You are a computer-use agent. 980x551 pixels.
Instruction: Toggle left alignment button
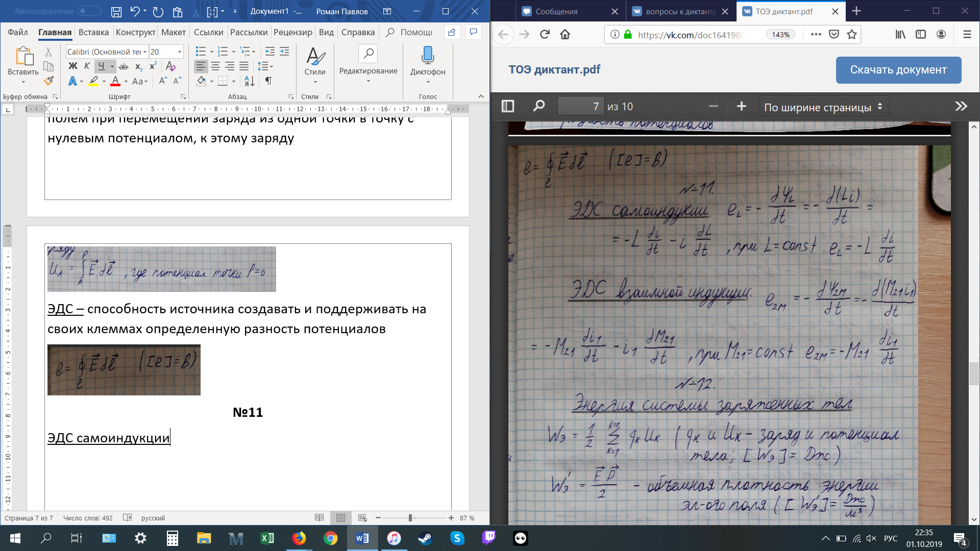click(x=201, y=66)
